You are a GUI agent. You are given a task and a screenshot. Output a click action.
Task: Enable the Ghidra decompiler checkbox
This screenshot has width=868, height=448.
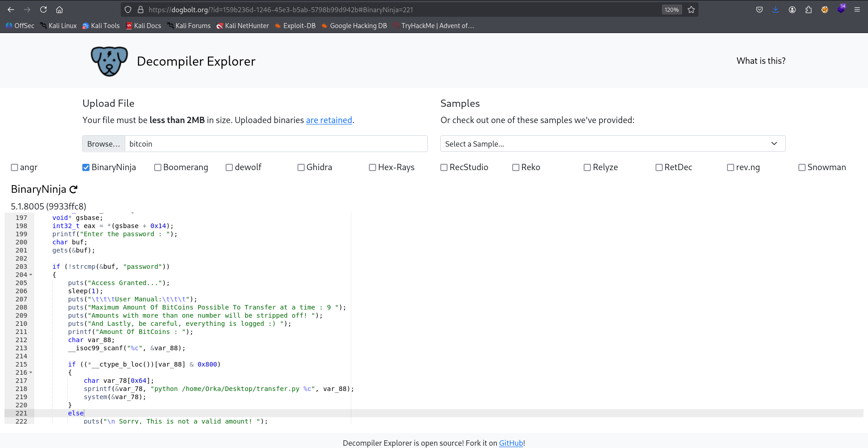click(x=301, y=167)
